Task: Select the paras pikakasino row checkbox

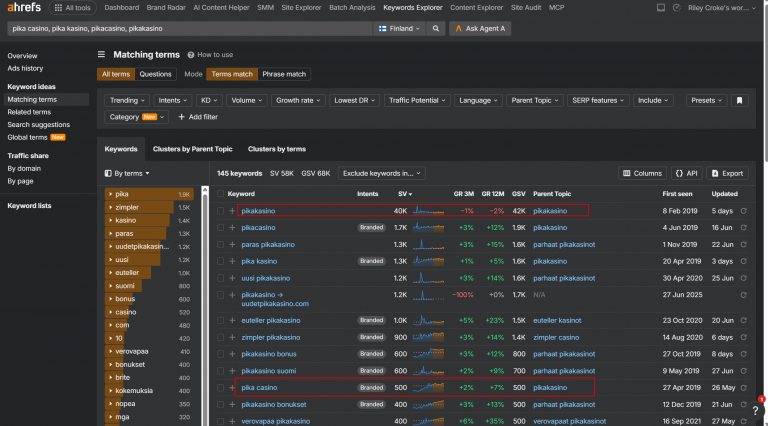Action: pos(220,244)
